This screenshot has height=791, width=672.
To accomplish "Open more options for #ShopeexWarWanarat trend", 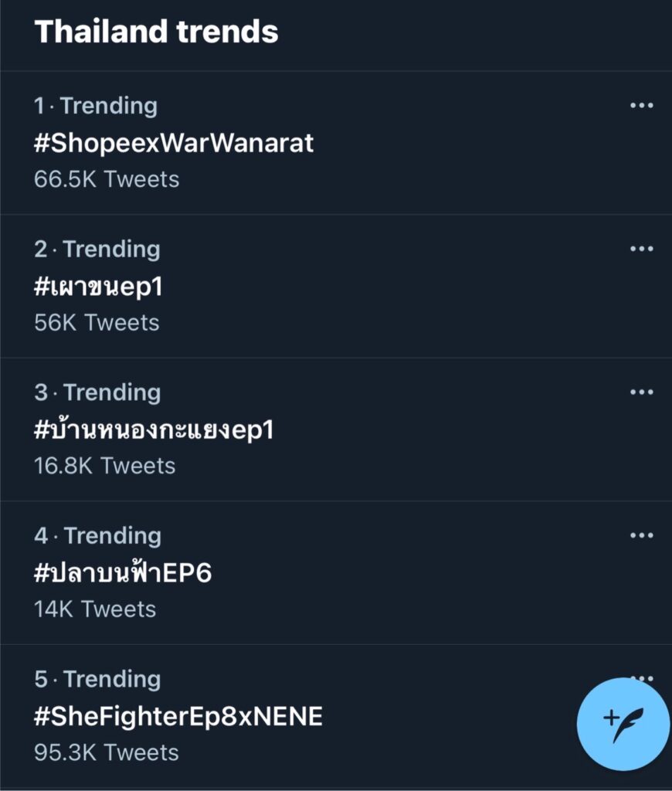I will (641, 106).
